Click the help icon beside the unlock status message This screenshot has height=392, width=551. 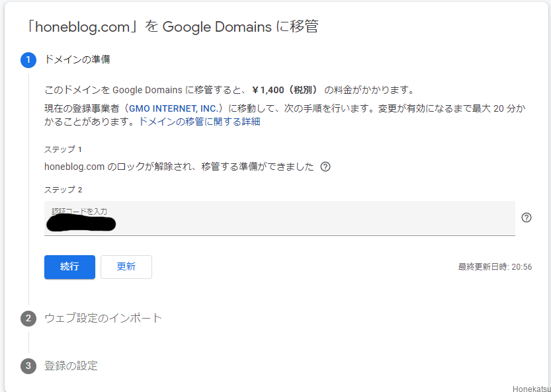[x=325, y=167]
